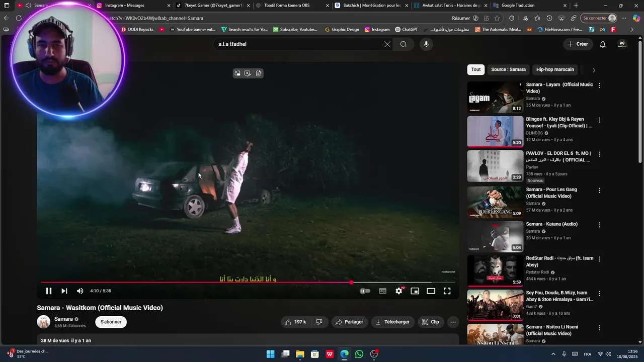
Task: Open Samara - Katana (Audio) thumbnail
Action: coord(495,236)
